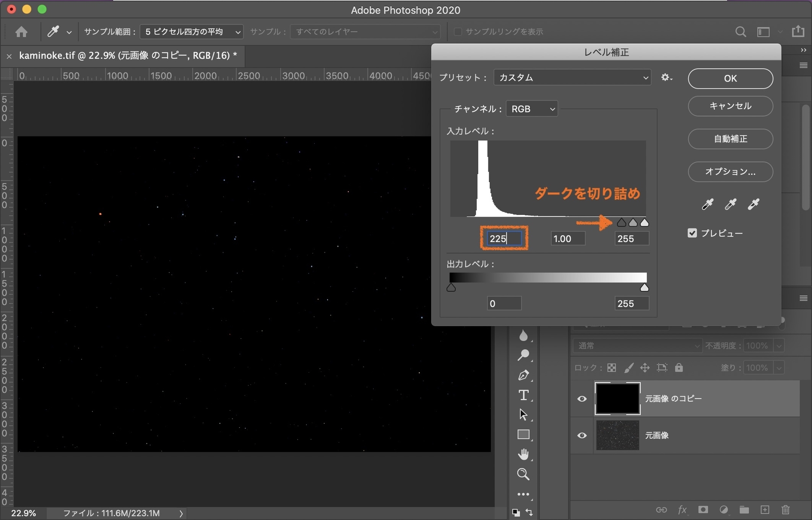Click the link layers icon
This screenshot has height=520, width=812.
coord(661,510)
